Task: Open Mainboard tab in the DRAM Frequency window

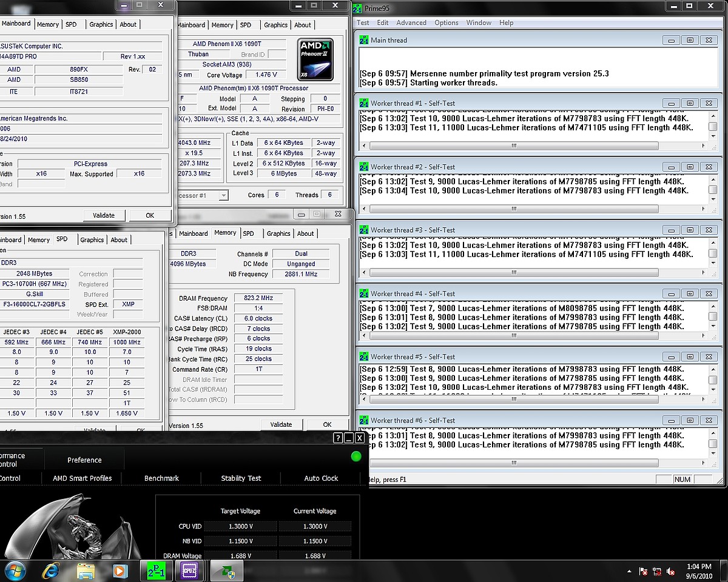Action: click(194, 233)
